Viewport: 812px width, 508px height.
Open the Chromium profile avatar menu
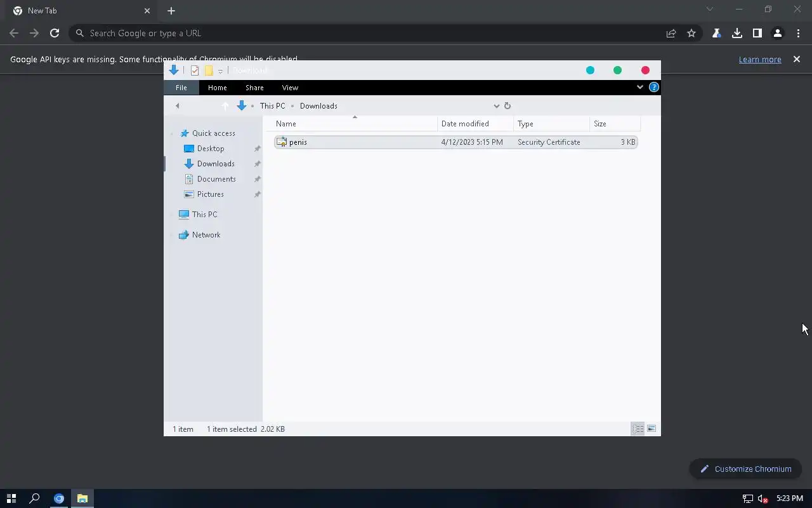pyautogui.click(x=778, y=33)
